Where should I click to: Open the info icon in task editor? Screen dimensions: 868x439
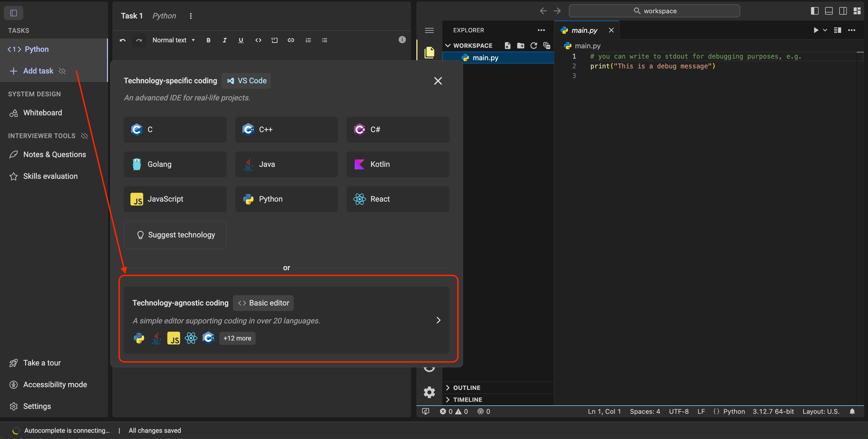tap(402, 39)
